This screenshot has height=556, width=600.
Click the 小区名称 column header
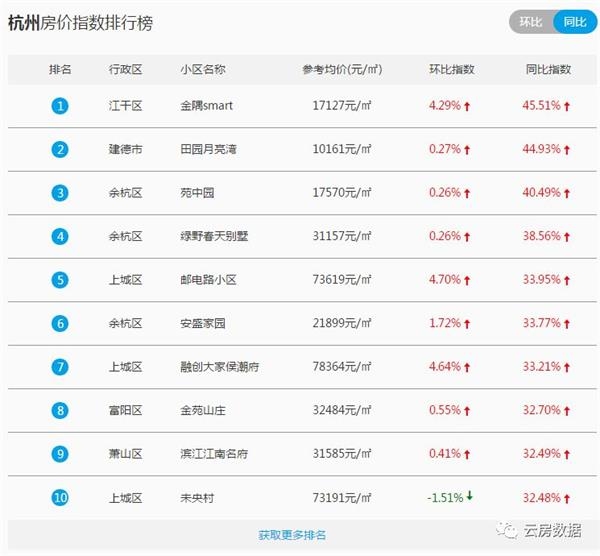pos(203,69)
